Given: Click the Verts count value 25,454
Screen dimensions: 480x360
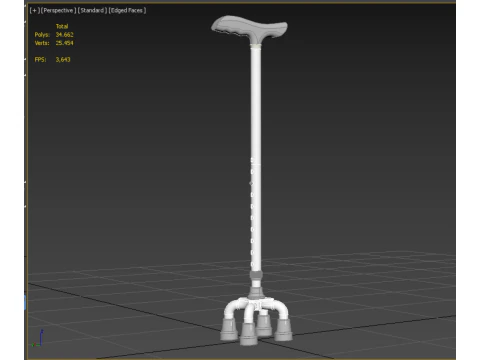Looking at the screenshot, I should tap(64, 43).
